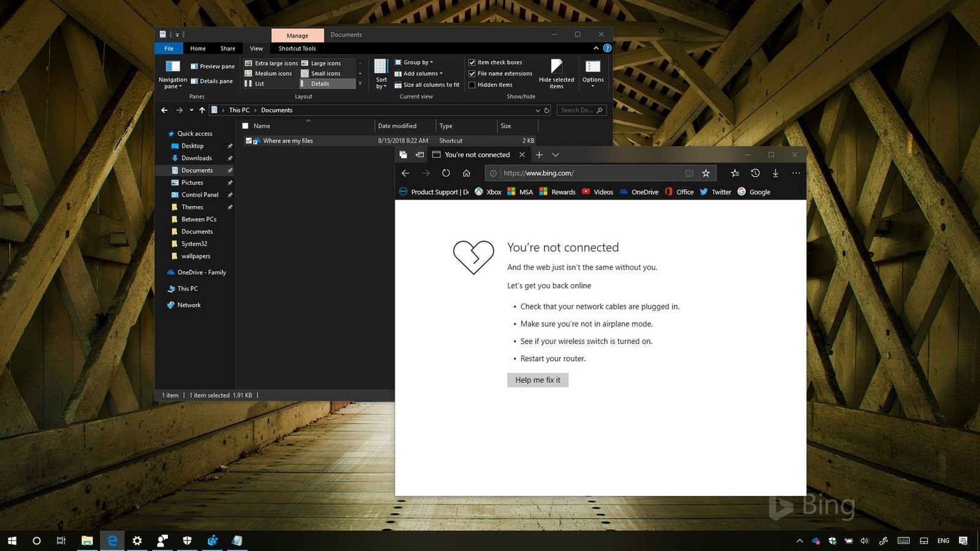Expand the layout gallery more arrow
980x551 pixels.
pos(360,84)
